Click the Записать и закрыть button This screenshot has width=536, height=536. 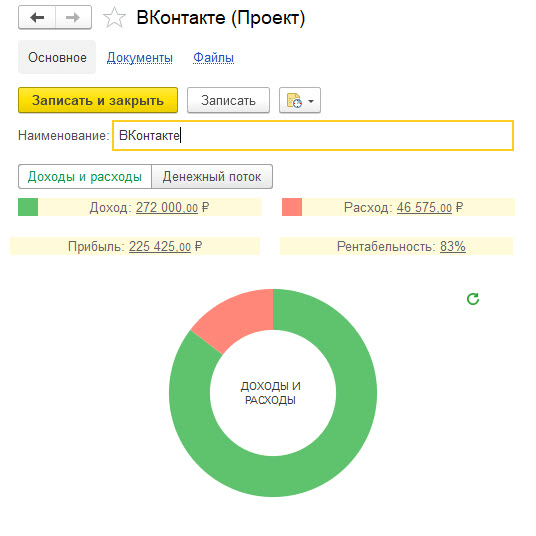(x=98, y=100)
